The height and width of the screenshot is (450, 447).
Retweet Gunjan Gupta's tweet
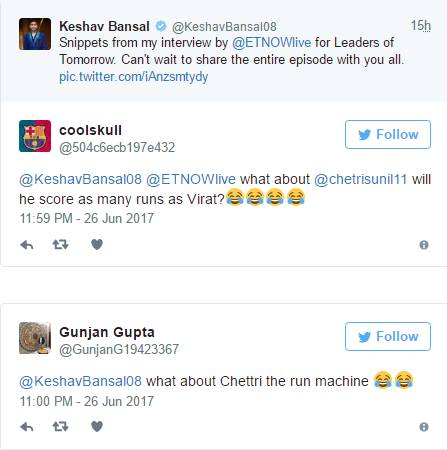click(60, 427)
